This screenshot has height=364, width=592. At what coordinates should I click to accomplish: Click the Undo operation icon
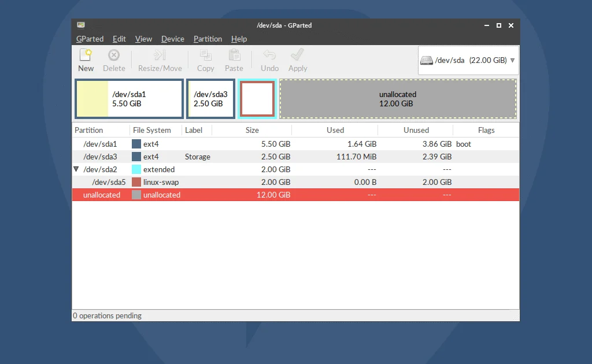269,60
